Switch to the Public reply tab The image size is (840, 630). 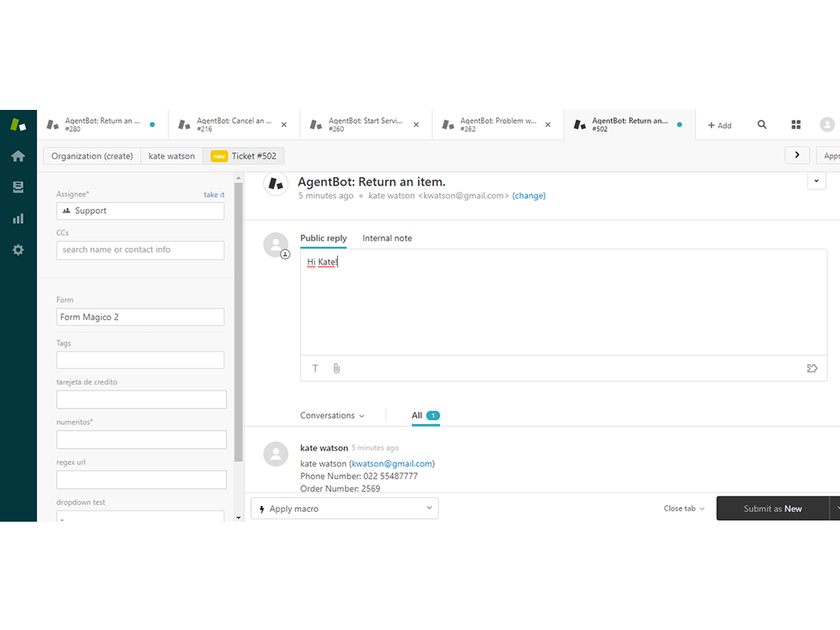(323, 238)
